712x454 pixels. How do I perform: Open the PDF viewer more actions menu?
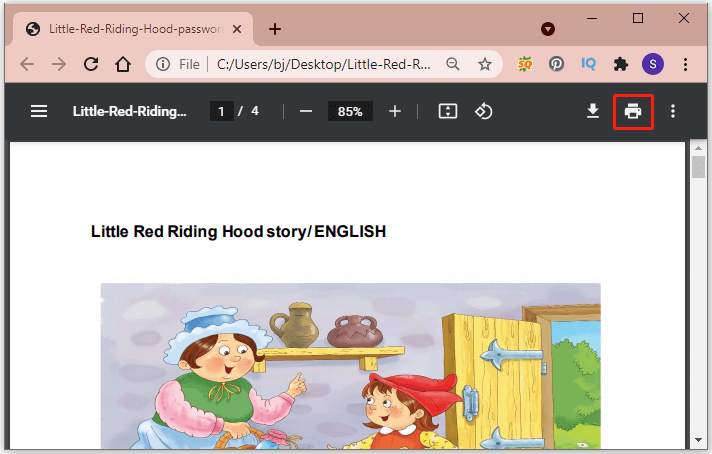[x=673, y=111]
